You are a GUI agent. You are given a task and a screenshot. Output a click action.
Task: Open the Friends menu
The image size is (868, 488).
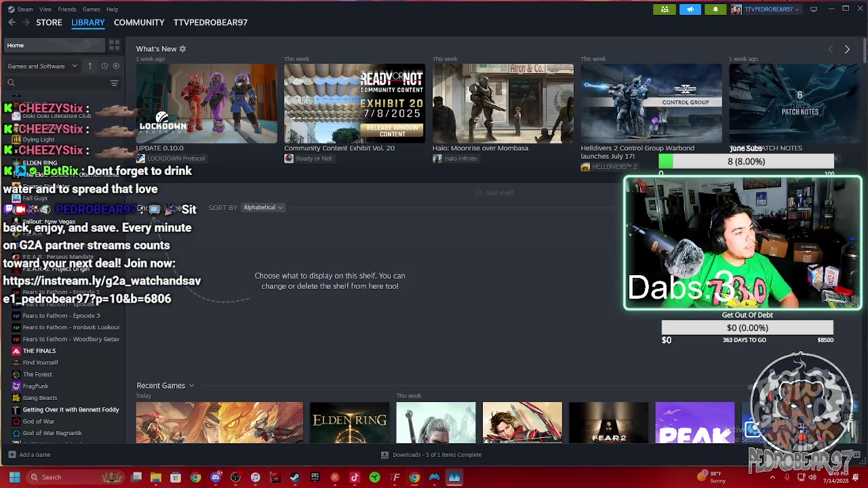tap(67, 9)
